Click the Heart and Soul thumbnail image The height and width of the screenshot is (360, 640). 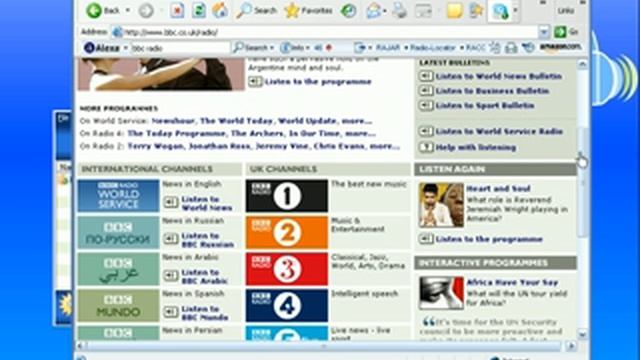coord(441,205)
